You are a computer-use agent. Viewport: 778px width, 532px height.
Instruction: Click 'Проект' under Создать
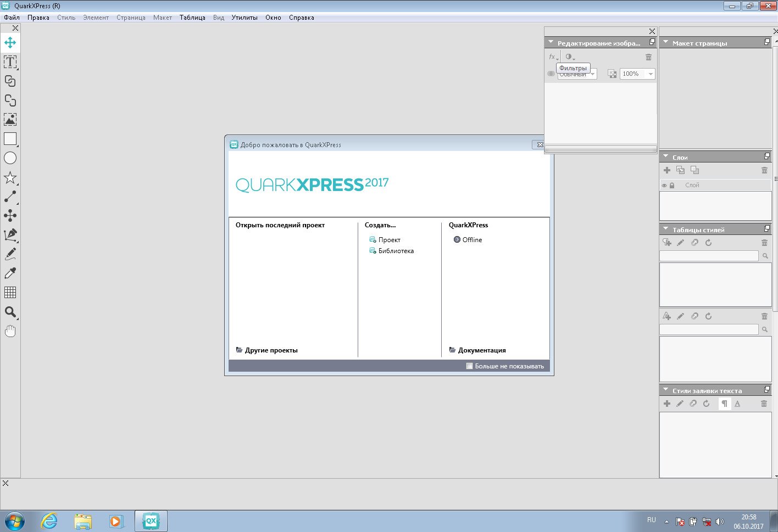click(x=389, y=240)
